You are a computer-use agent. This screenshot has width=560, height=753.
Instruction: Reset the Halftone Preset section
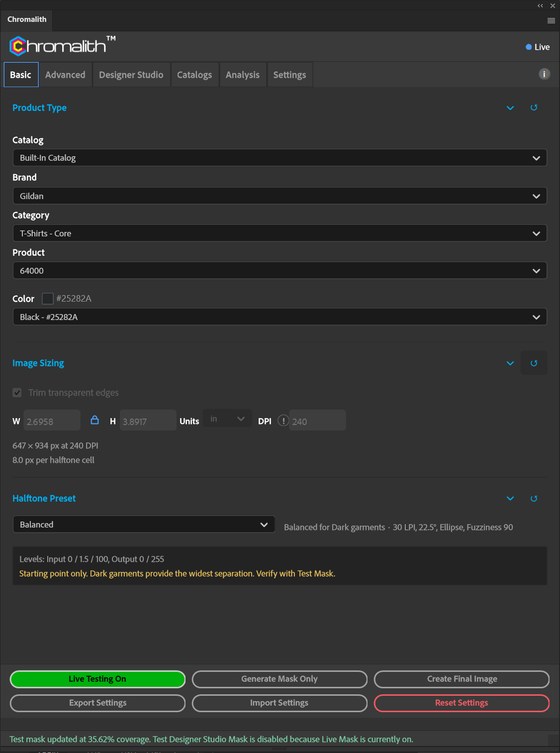click(x=534, y=498)
